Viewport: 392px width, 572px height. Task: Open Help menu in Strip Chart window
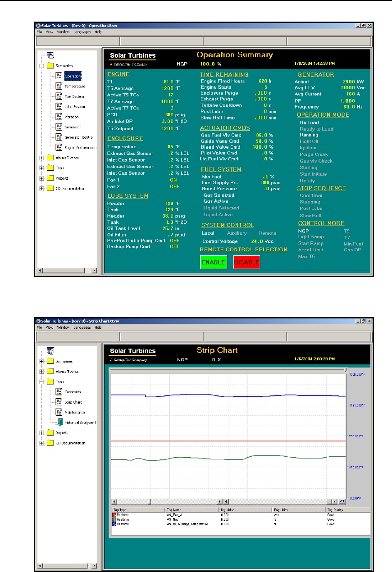tap(98, 328)
